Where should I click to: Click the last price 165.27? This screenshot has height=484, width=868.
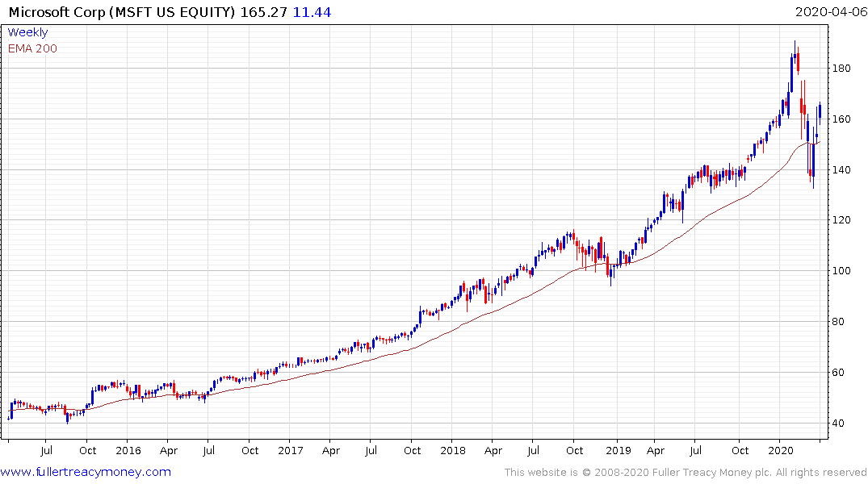click(x=264, y=12)
